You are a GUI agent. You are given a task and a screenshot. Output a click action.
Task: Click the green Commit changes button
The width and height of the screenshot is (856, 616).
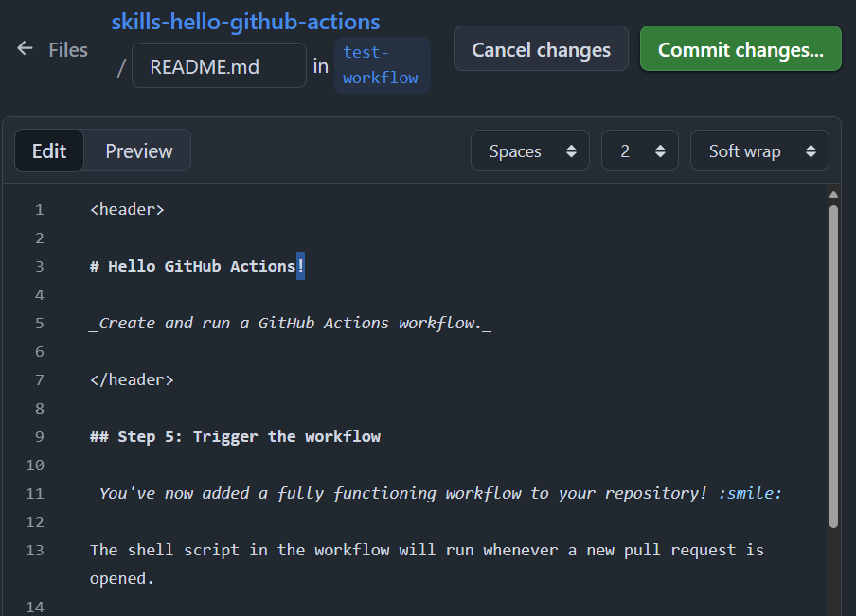(x=740, y=49)
